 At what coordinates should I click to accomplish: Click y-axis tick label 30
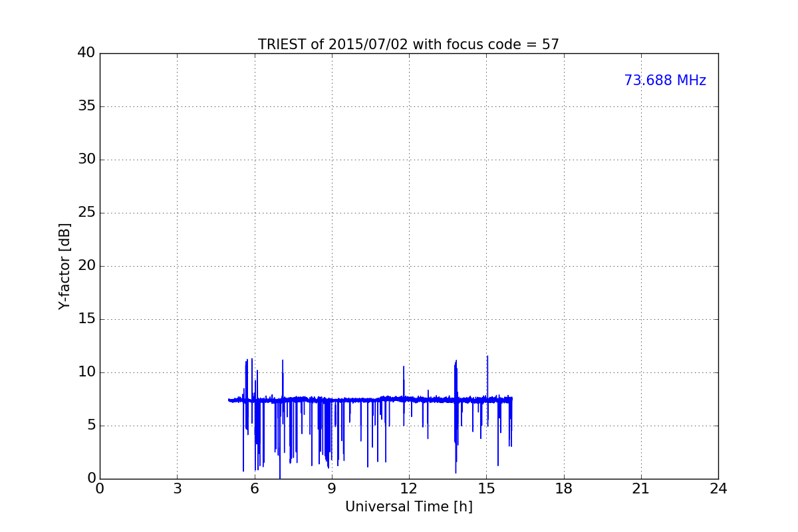tap(86, 160)
